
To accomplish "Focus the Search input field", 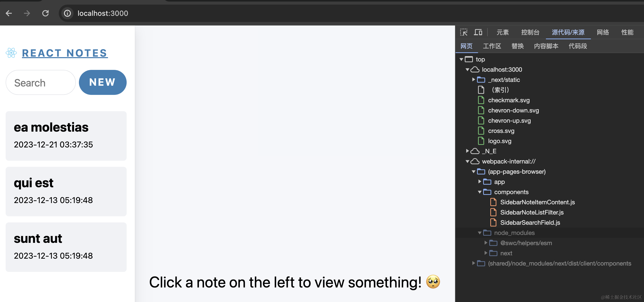I will tap(41, 83).
